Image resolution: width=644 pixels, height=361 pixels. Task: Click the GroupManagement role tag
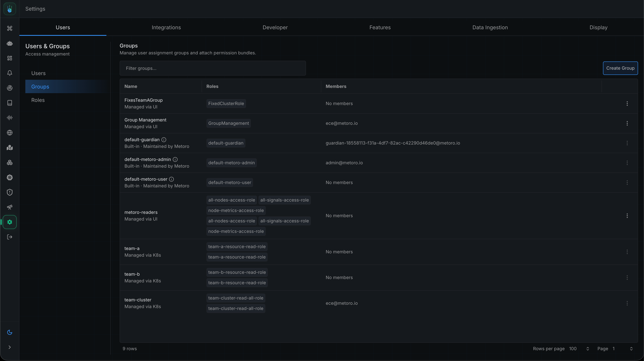pos(228,123)
